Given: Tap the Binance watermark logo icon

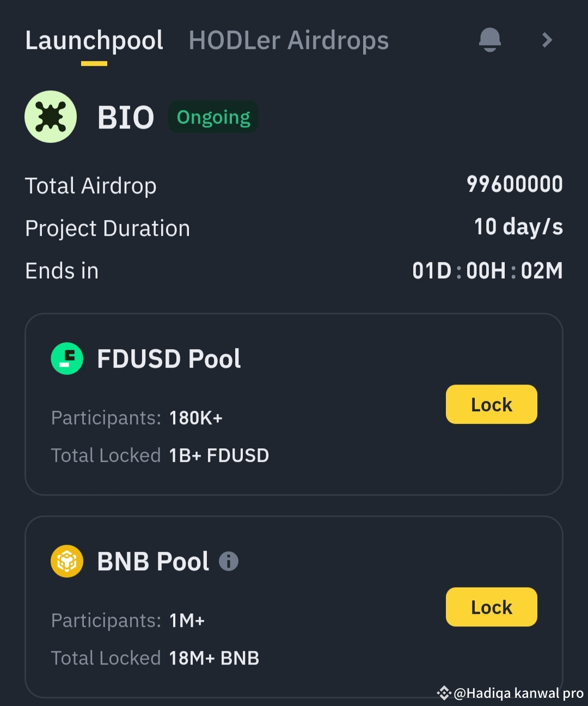Looking at the screenshot, I should (x=444, y=693).
